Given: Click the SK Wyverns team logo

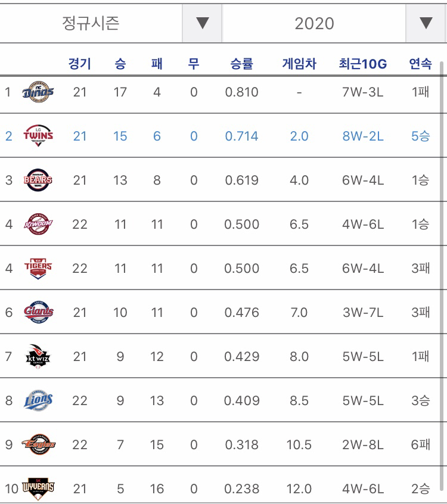Looking at the screenshot, I should pyautogui.click(x=38, y=489).
